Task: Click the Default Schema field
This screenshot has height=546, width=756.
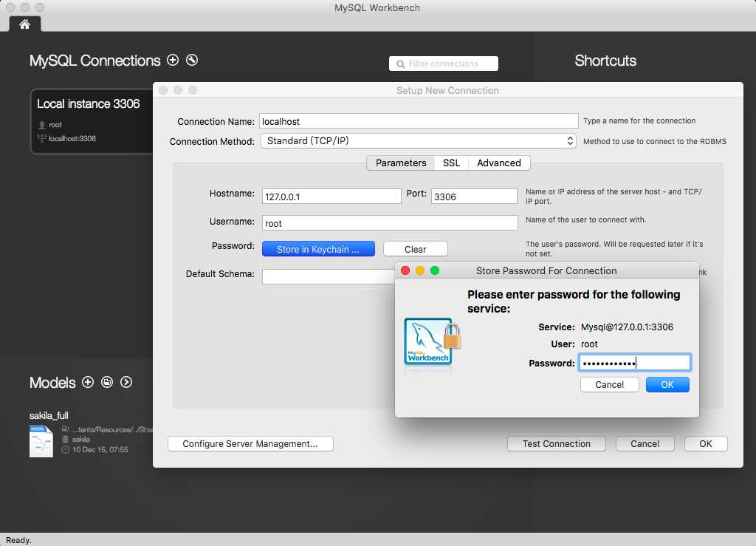Action: pos(329,276)
